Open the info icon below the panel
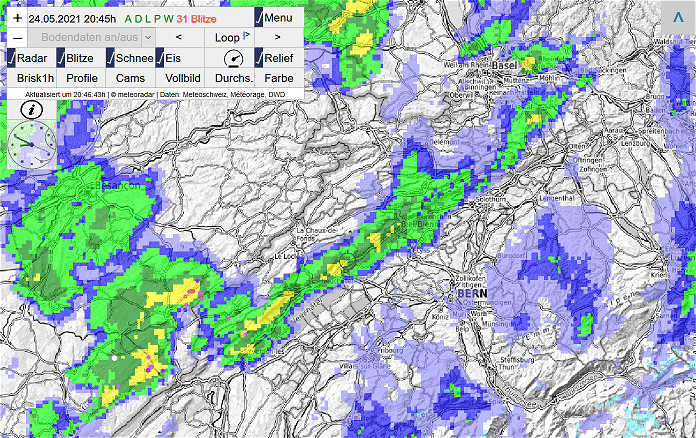This screenshot has width=696, height=438. 32,110
